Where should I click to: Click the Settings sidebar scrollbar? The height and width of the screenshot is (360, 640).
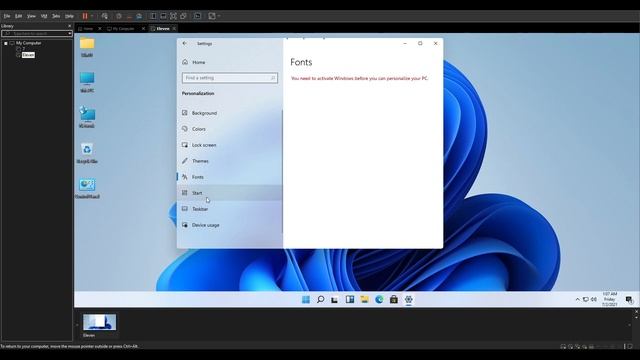tap(282, 171)
